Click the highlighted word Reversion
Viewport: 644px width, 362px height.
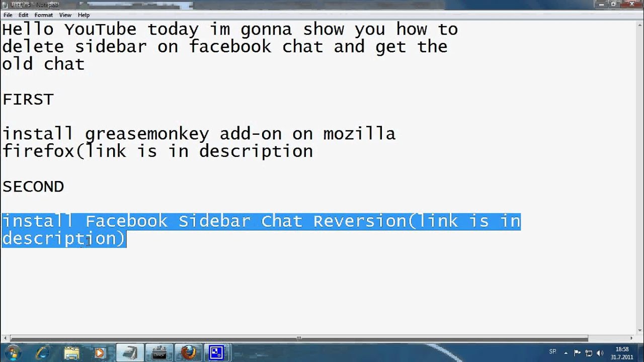[x=360, y=221]
